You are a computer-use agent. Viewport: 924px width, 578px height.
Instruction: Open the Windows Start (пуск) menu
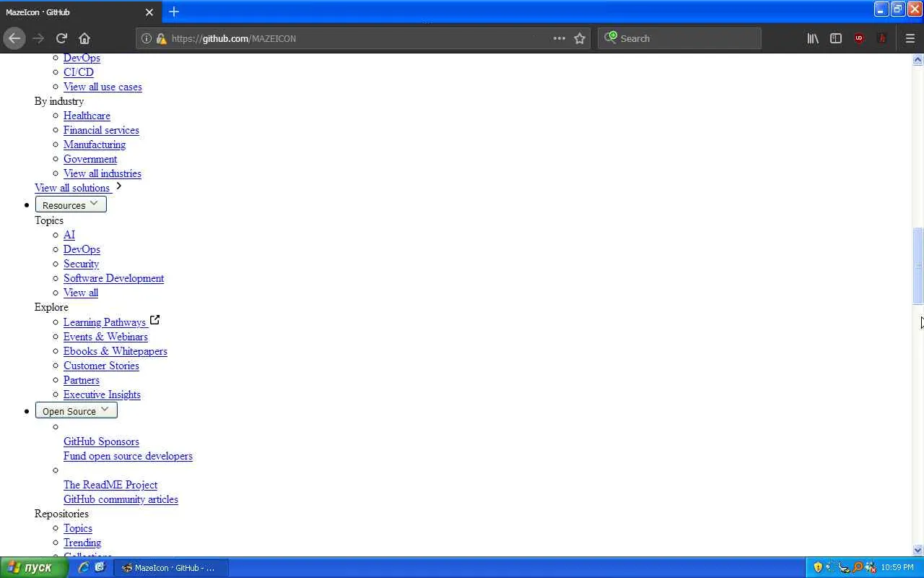[x=34, y=568]
